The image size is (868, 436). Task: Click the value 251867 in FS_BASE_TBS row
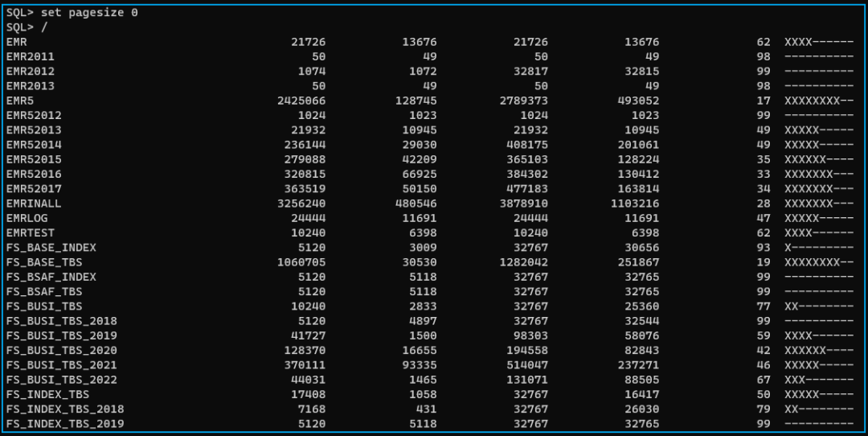[x=639, y=262]
